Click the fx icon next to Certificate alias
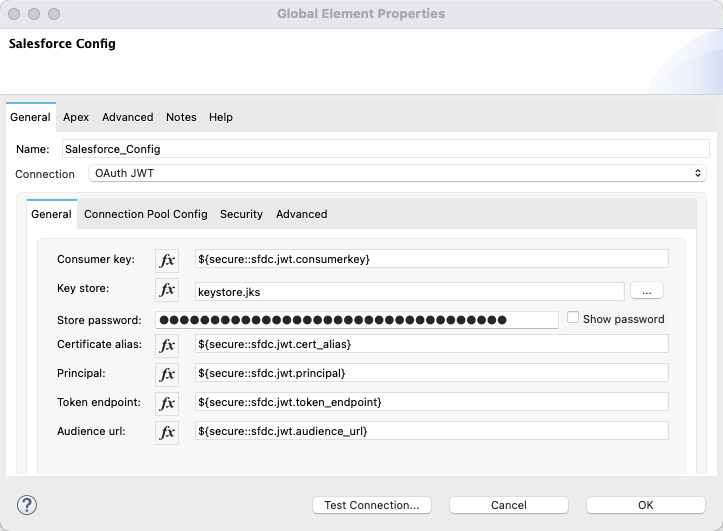Viewport: 723px width, 531px height. click(167, 345)
